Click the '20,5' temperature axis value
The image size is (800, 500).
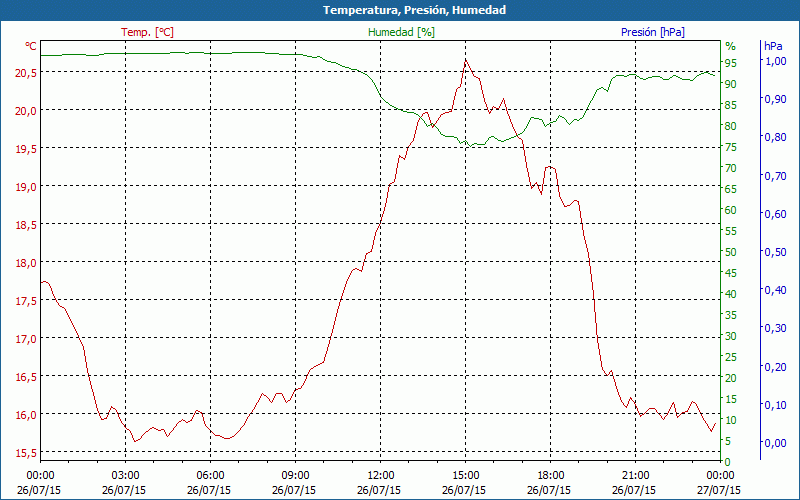(x=26, y=72)
